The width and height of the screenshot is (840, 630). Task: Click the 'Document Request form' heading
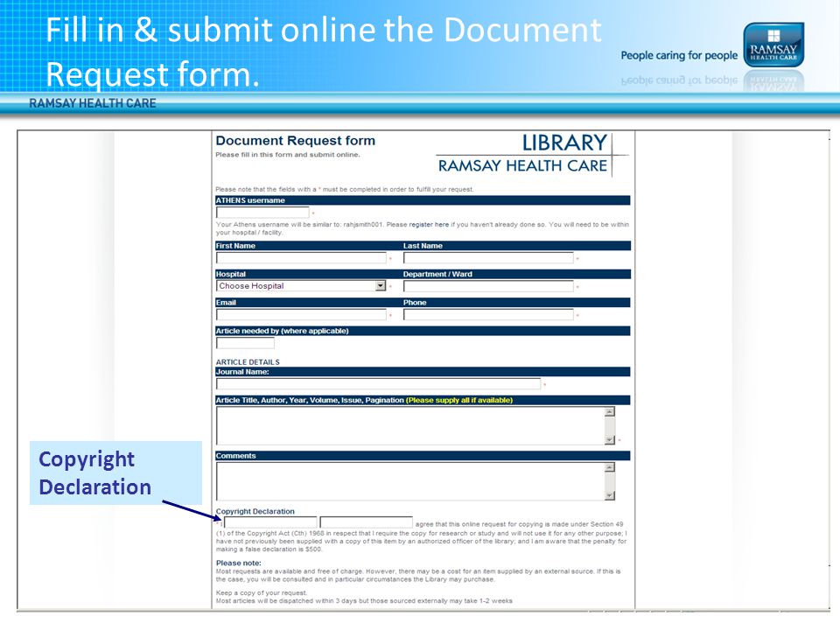[x=296, y=141]
